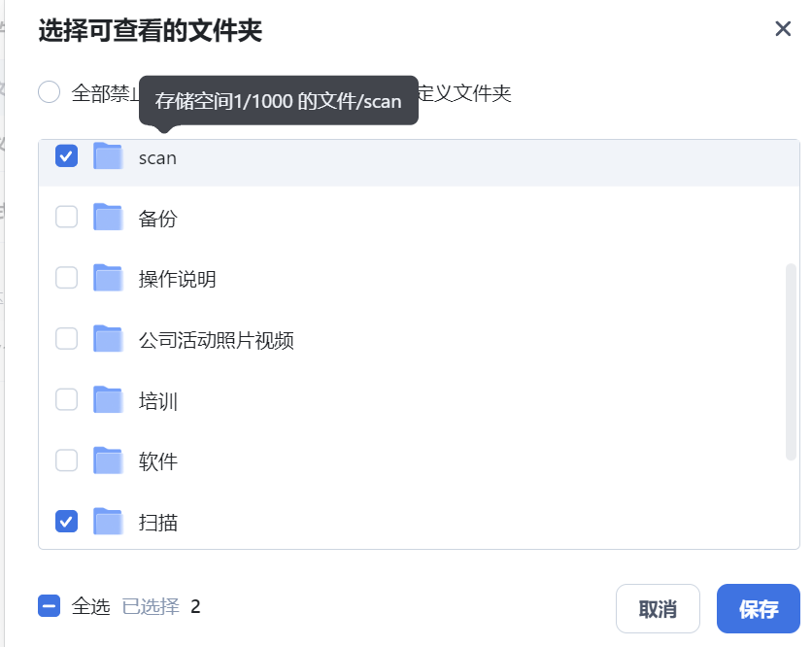Close the folder selection dialog
812x647 pixels.
click(783, 29)
